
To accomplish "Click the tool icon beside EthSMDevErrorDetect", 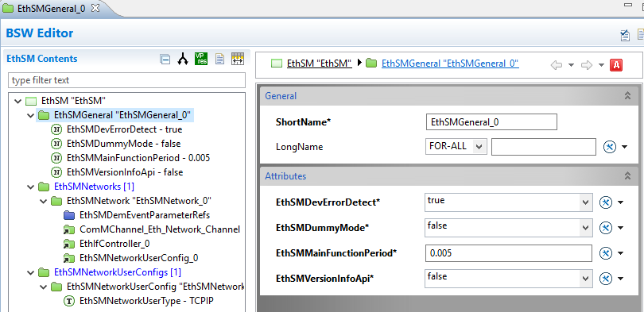I will 606,202.
